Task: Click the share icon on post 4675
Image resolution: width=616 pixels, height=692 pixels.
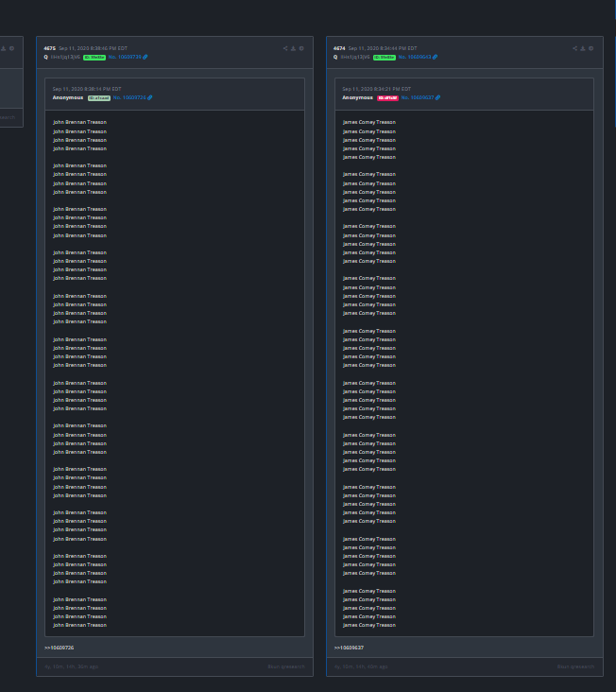Action: click(x=285, y=48)
